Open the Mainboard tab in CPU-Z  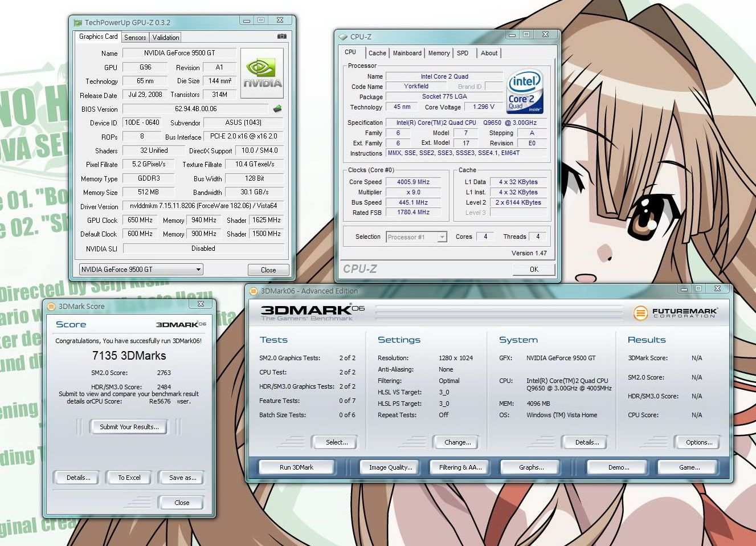pyautogui.click(x=407, y=53)
